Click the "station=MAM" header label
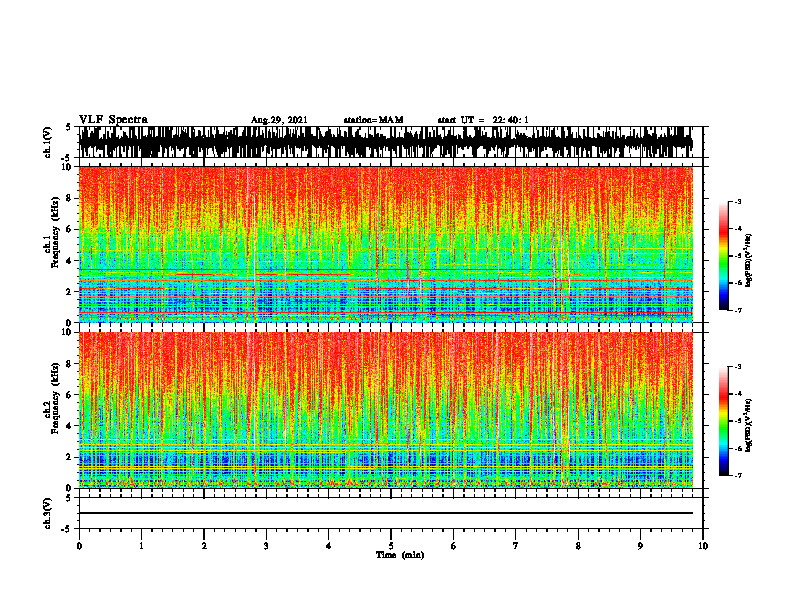The height and width of the screenshot is (612, 792). pyautogui.click(x=373, y=120)
